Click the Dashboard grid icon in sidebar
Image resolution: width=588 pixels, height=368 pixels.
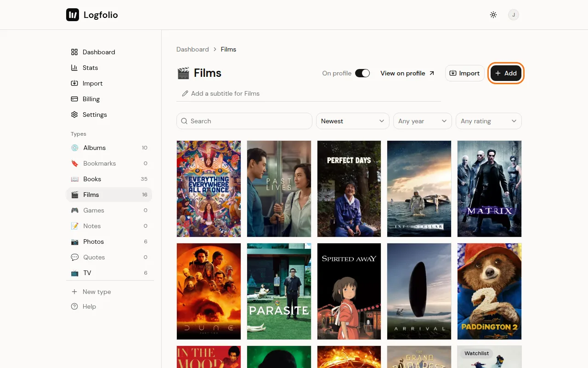(x=74, y=52)
